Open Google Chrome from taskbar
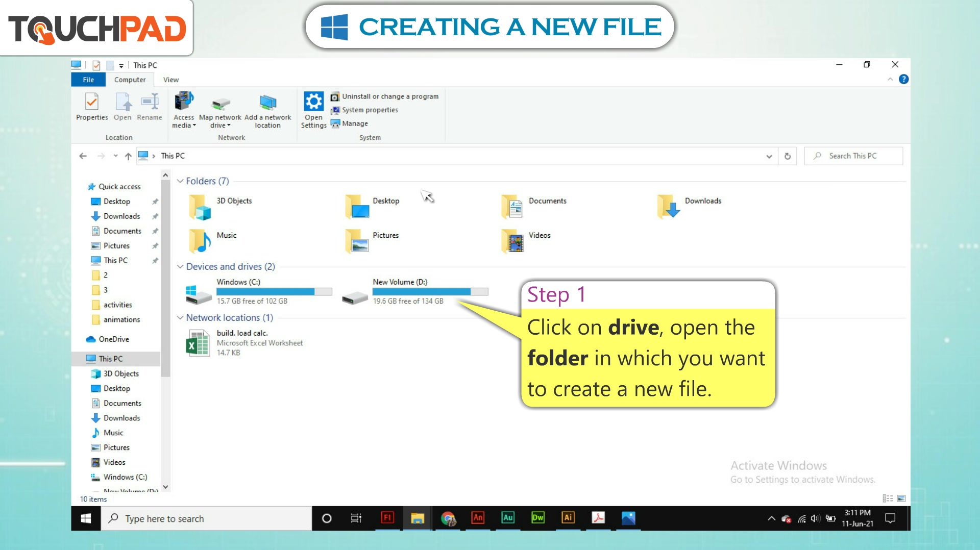 [x=448, y=518]
